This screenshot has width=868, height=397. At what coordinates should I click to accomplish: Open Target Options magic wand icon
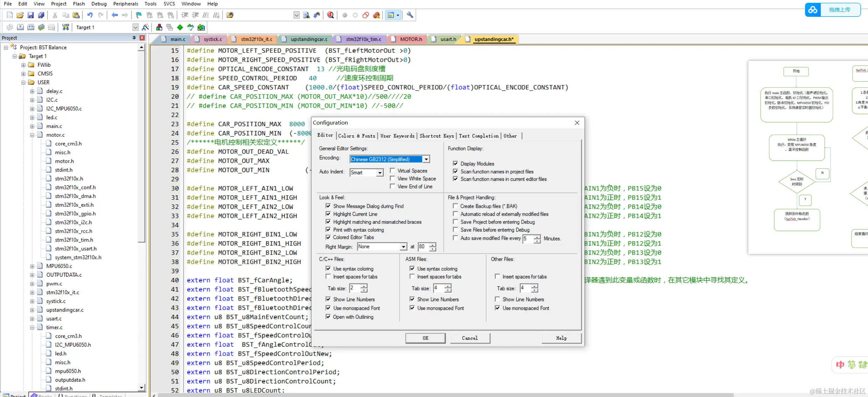(x=146, y=27)
